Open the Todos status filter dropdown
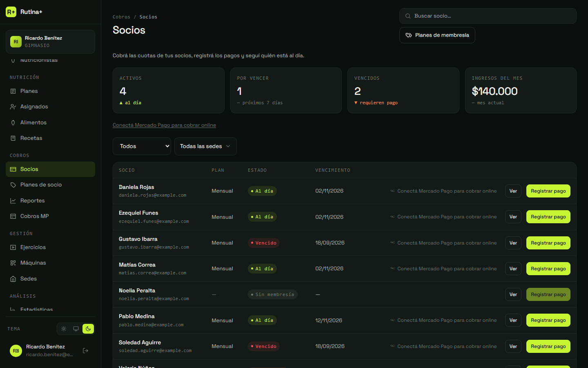588x368 pixels. 142,146
